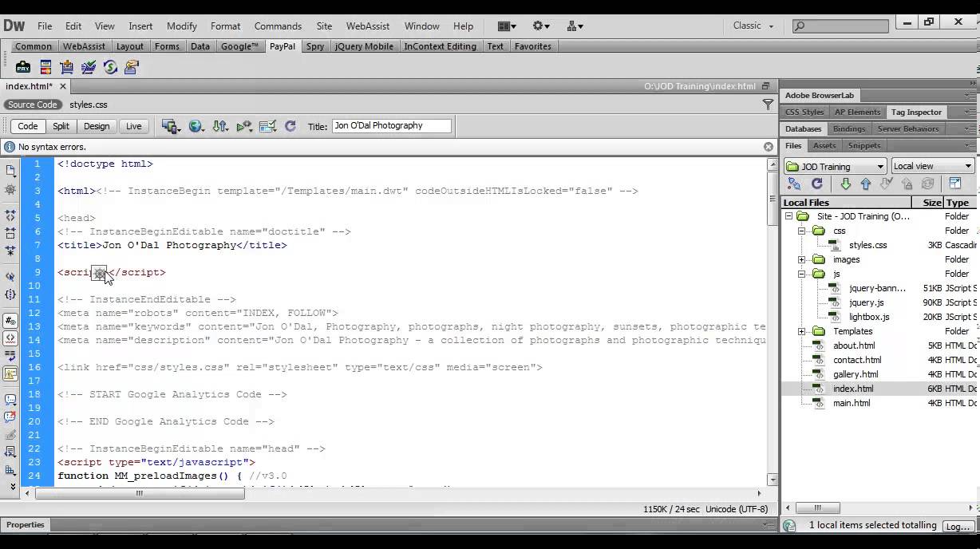Open the JOD Training site dropdown

tap(836, 166)
